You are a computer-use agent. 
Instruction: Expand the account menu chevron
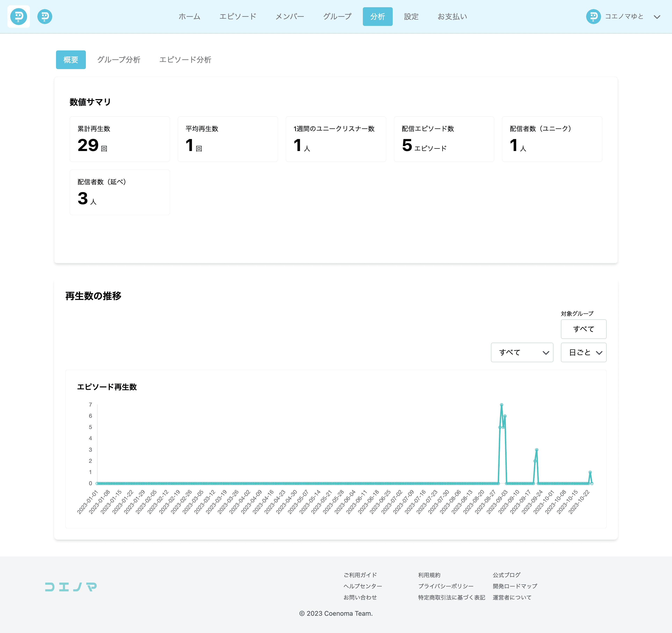(x=657, y=17)
